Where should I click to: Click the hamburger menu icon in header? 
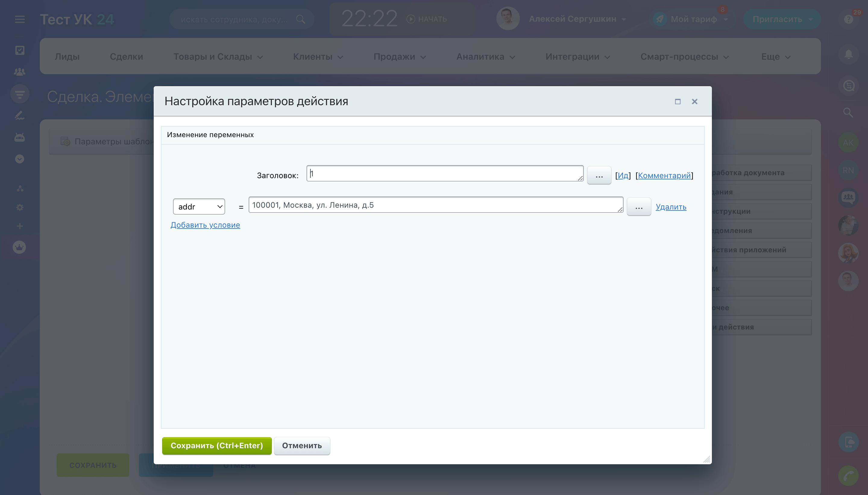click(20, 19)
